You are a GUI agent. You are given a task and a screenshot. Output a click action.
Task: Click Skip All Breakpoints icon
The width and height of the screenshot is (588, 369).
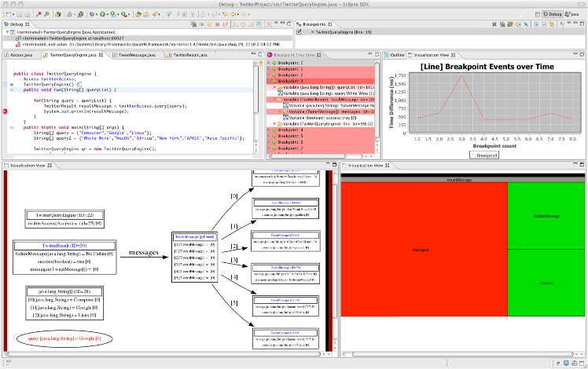[526, 24]
